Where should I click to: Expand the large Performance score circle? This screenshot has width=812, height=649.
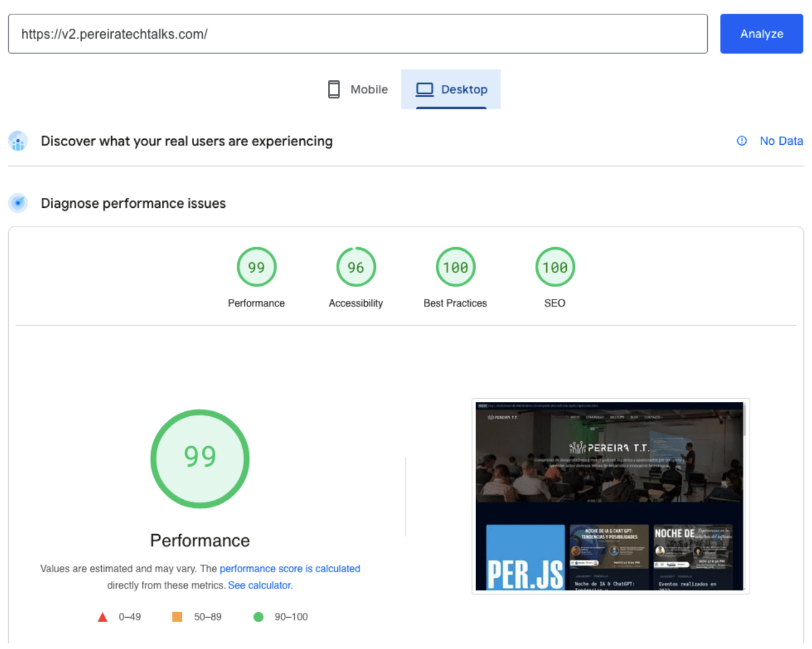coord(200,459)
